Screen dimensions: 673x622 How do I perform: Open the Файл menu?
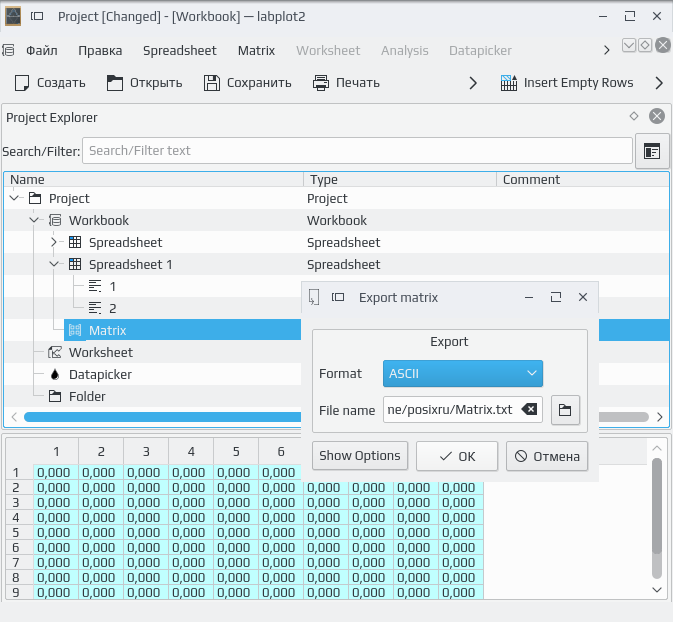(42, 51)
